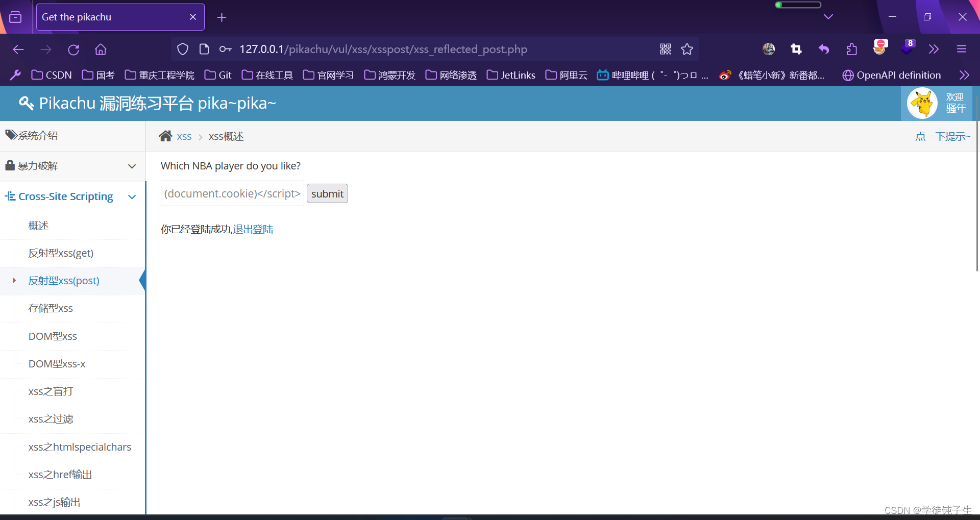The height and width of the screenshot is (520, 980).
Task: Open the browser hamburger menu
Action: click(962, 49)
